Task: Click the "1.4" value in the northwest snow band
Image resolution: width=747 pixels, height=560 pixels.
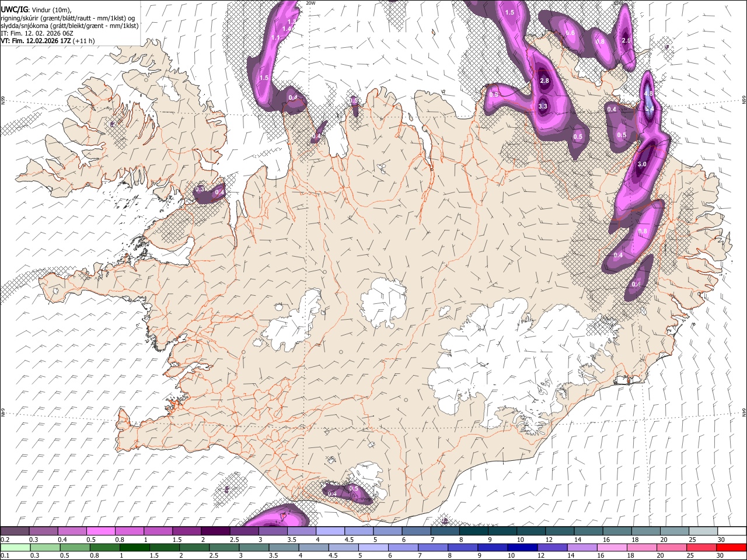Action: point(287,29)
